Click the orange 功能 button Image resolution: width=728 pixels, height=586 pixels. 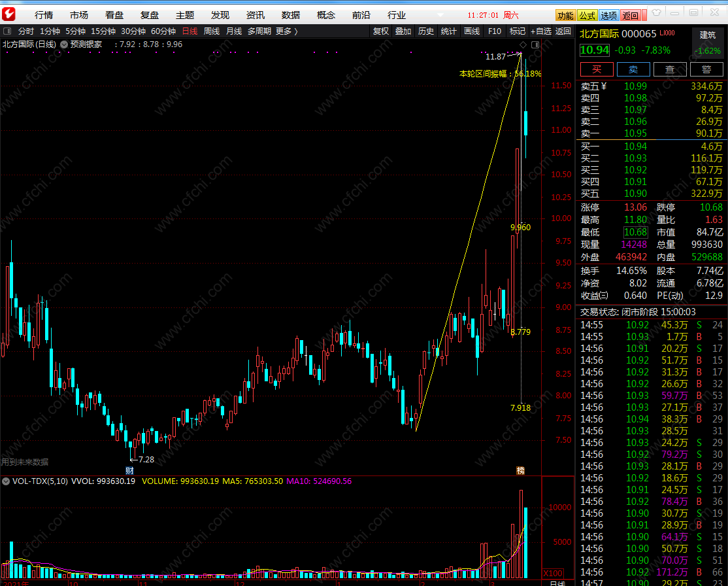point(565,15)
